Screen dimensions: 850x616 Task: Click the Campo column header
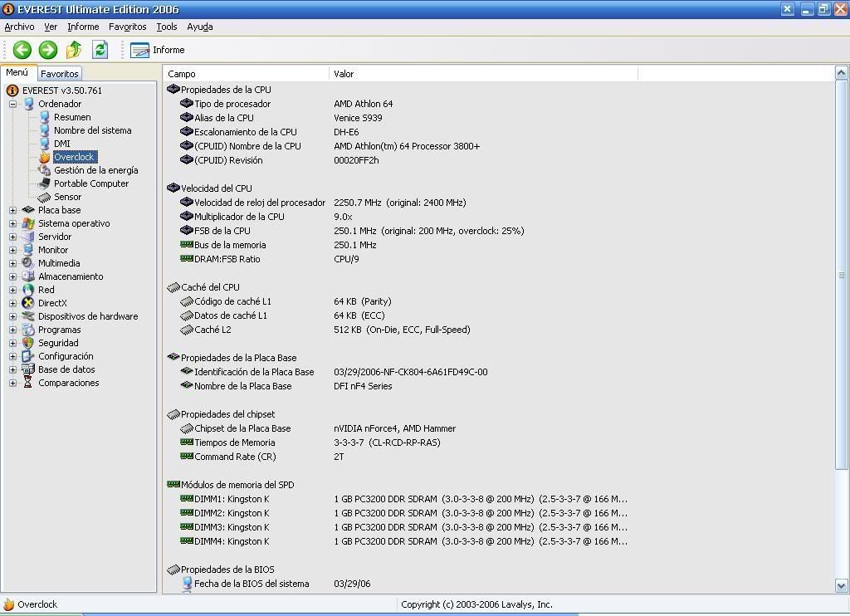click(x=246, y=74)
